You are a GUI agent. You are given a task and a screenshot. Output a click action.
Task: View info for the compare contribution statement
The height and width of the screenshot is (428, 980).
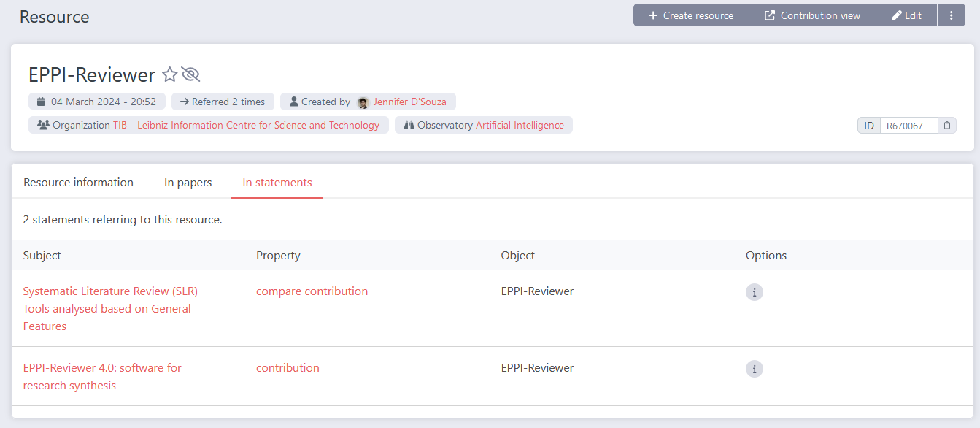point(754,292)
